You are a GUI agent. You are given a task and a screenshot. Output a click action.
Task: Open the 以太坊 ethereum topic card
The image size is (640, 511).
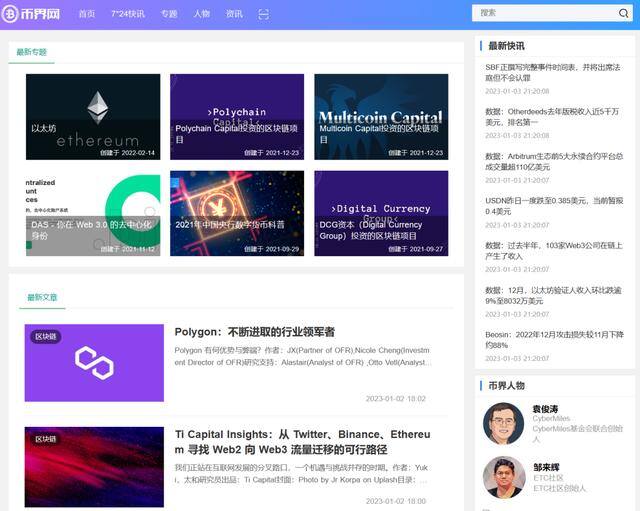(93, 117)
